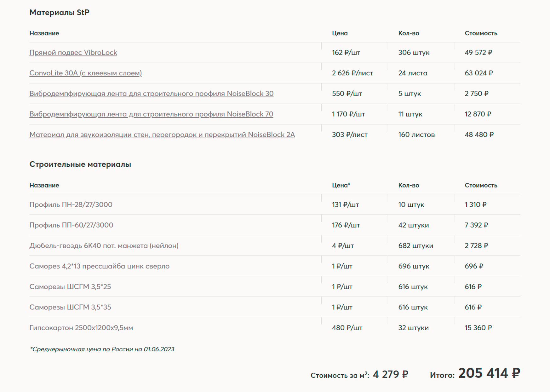Select the Строительные материалы heading
Image resolution: width=550 pixels, height=392 pixels.
coord(80,164)
